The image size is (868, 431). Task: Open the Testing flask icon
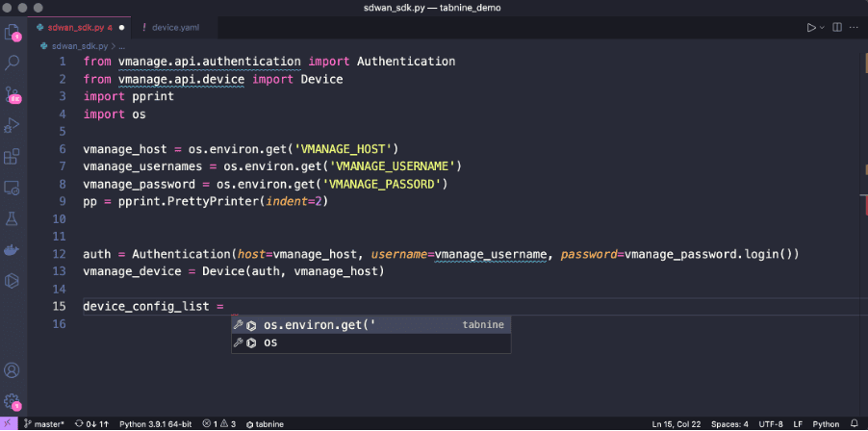point(13,219)
